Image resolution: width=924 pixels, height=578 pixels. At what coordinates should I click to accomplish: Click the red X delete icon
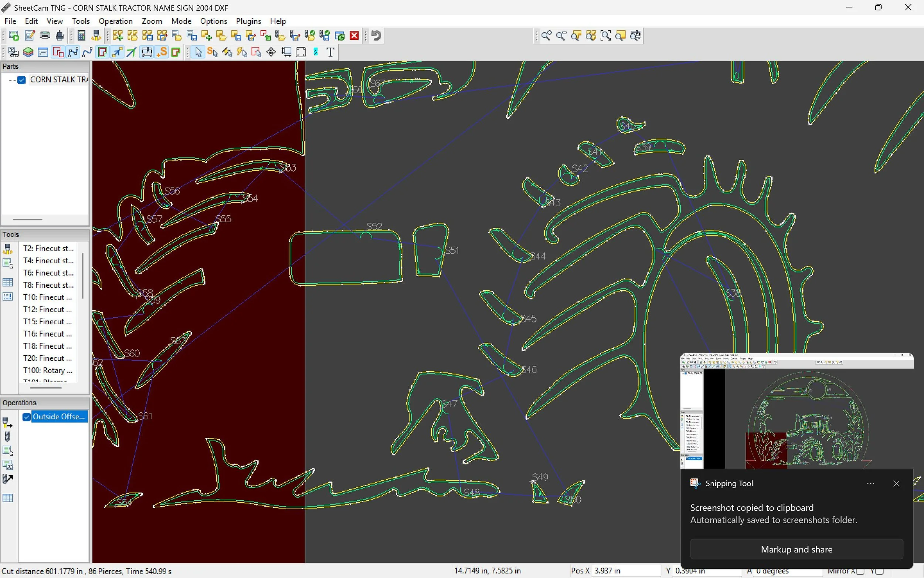pos(354,36)
